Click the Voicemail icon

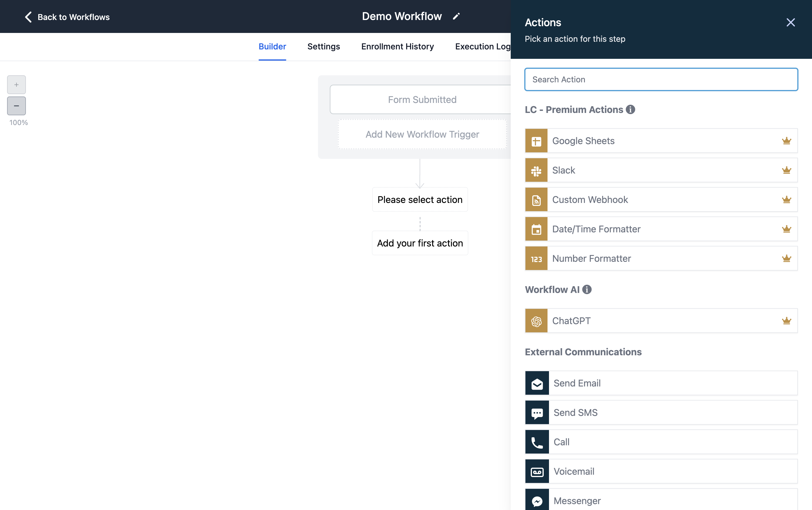pyautogui.click(x=537, y=471)
